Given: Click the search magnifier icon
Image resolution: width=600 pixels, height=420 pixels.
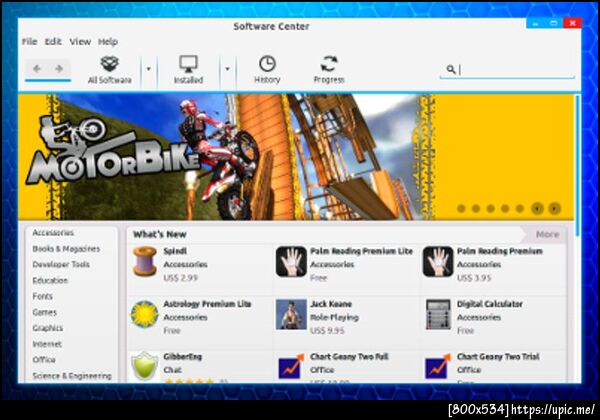Looking at the screenshot, I should (451, 69).
